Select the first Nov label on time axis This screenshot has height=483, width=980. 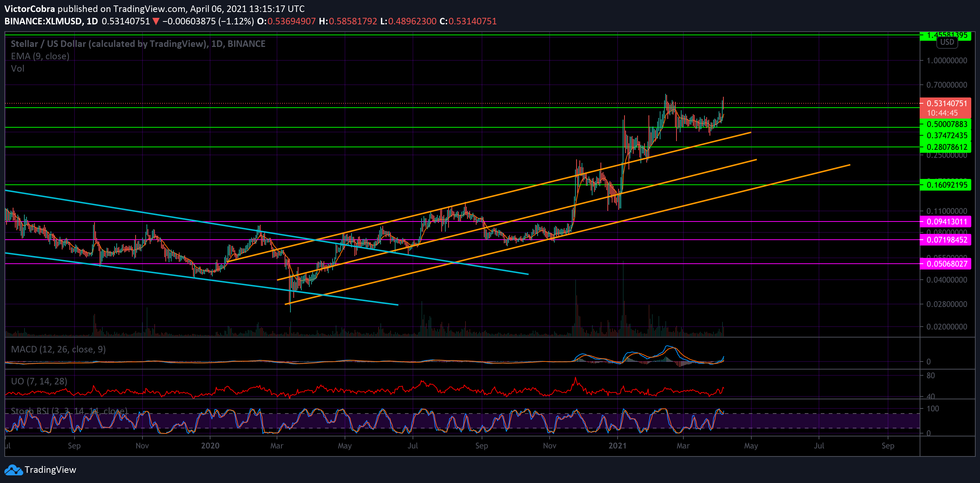[142, 445]
